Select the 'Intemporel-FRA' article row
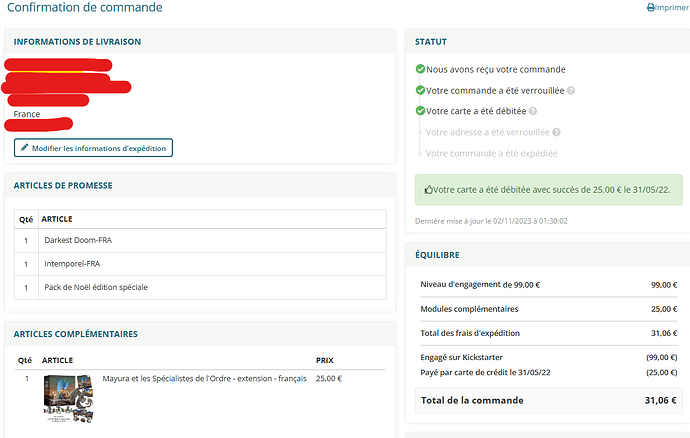 (x=200, y=264)
